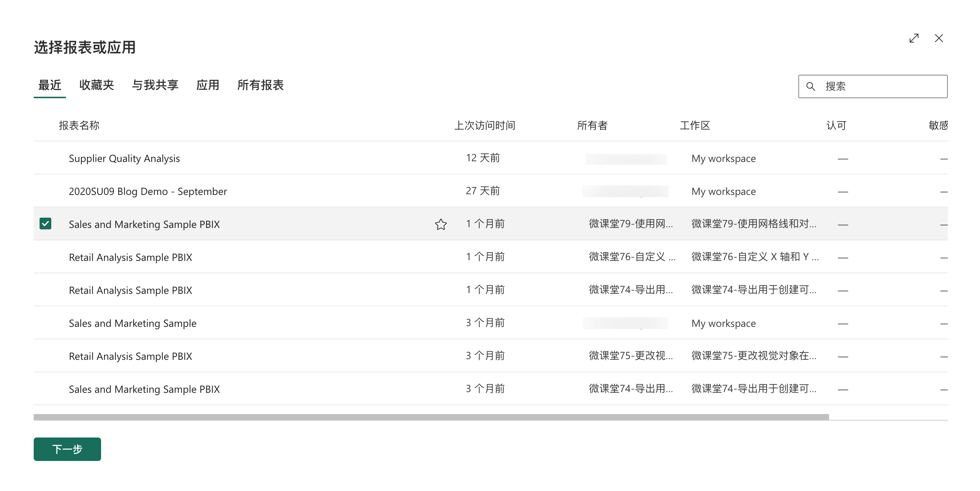980x491 pixels.
Task: Click the search magnifier icon
Action: 810,86
